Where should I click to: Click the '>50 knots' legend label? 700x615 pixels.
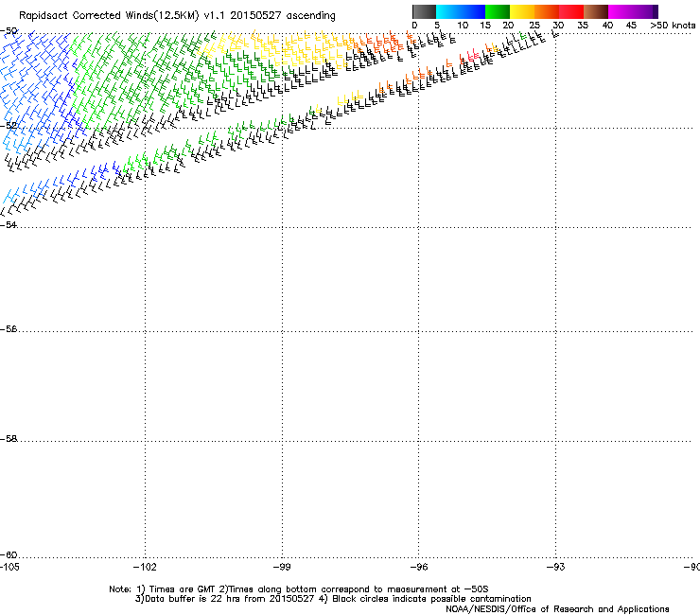click(673, 26)
